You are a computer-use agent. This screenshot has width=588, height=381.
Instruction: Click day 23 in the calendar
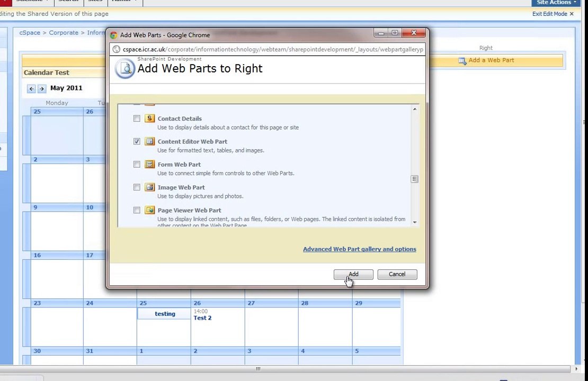[37, 303]
